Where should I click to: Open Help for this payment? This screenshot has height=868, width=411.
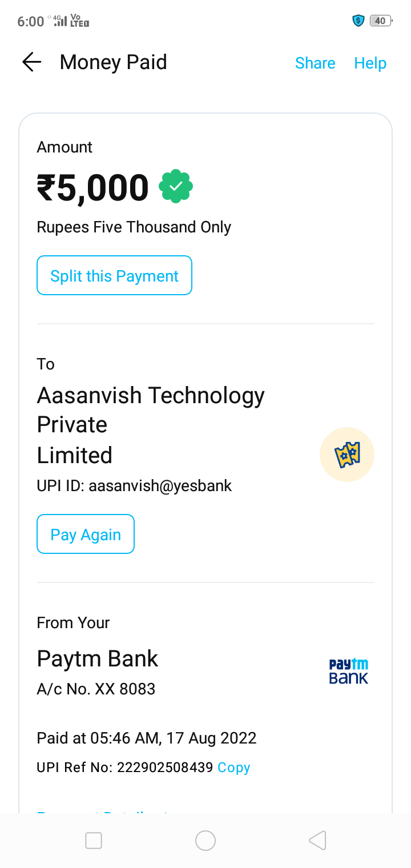pyautogui.click(x=370, y=63)
